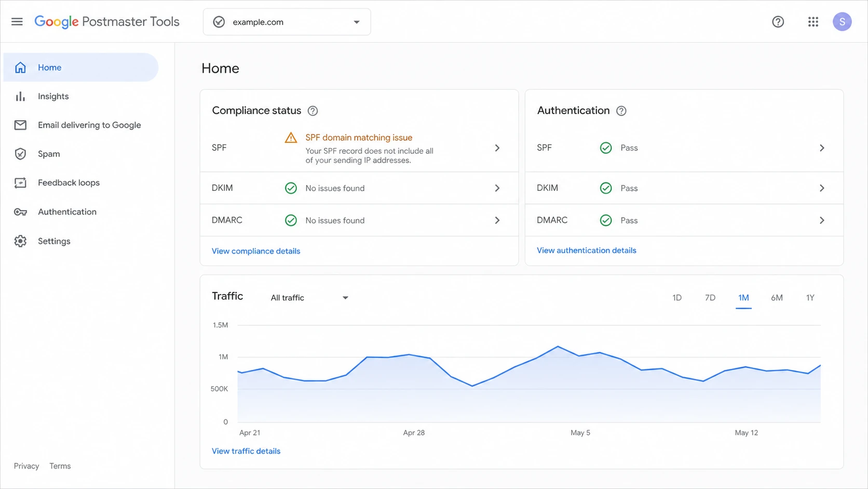The width and height of the screenshot is (868, 489).
Task: Open the Privacy link
Action: coord(26,466)
